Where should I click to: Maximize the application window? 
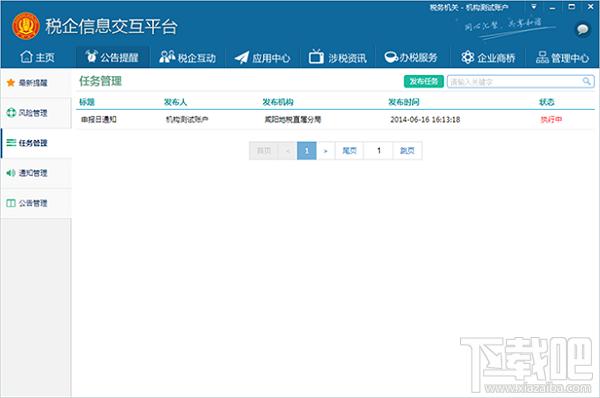pos(572,7)
